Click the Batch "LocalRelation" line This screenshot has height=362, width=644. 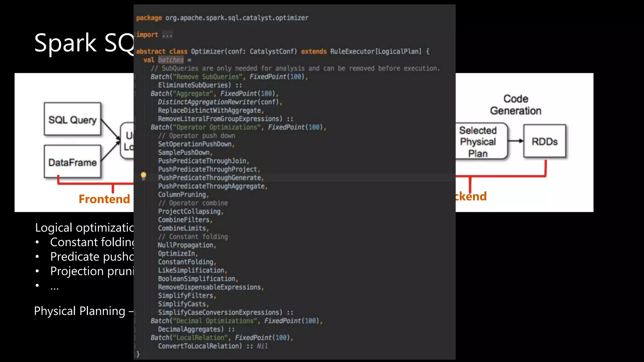[222, 338]
